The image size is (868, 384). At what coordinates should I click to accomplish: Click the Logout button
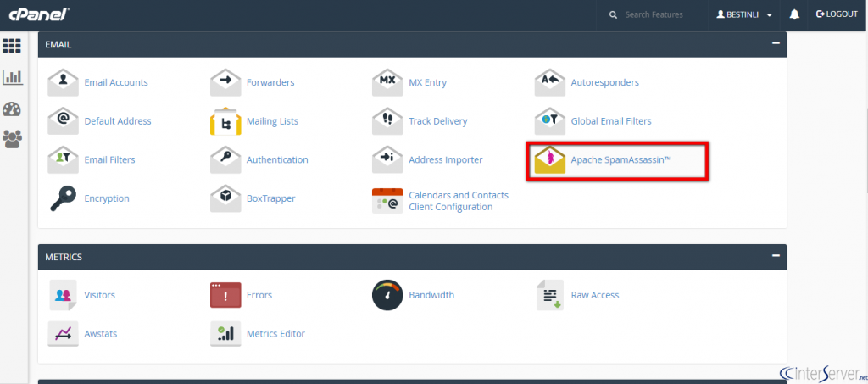point(836,14)
